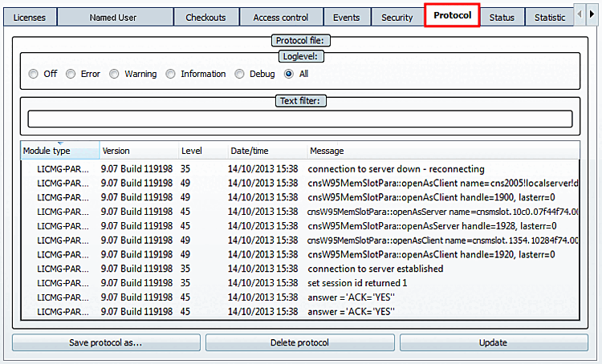Select message 'openAsServer handle=1928, lasterr=0'
602x364 pixels.
432,226
